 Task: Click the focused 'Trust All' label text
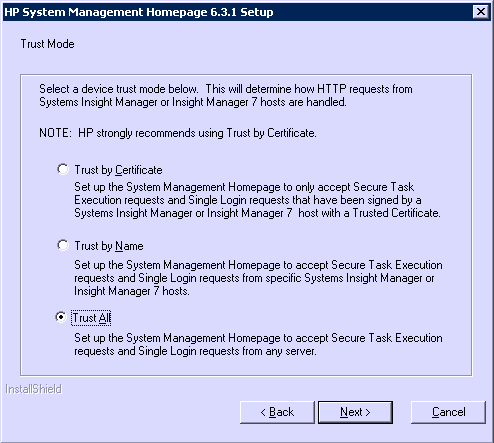[x=91, y=318]
